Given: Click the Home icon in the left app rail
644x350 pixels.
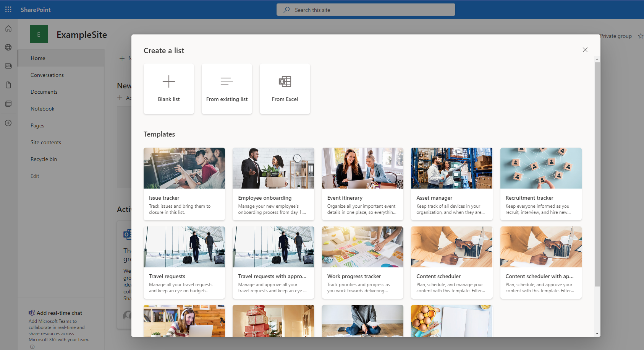Looking at the screenshot, I should [8, 28].
